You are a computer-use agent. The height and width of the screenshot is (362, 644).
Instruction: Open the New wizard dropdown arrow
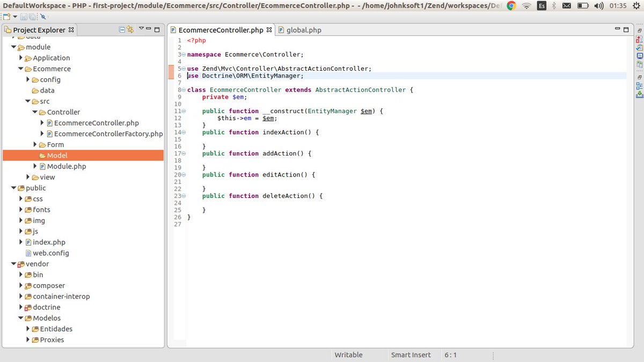(x=15, y=17)
